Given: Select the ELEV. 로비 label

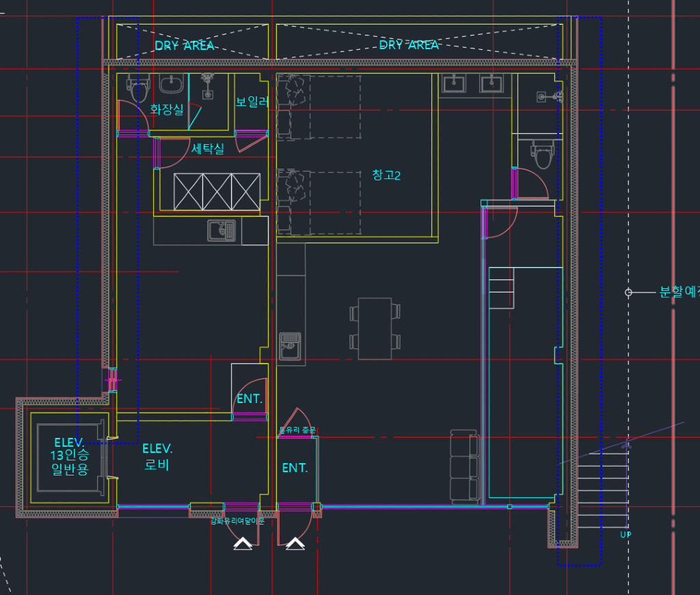Looking at the screenshot, I should click(157, 458).
